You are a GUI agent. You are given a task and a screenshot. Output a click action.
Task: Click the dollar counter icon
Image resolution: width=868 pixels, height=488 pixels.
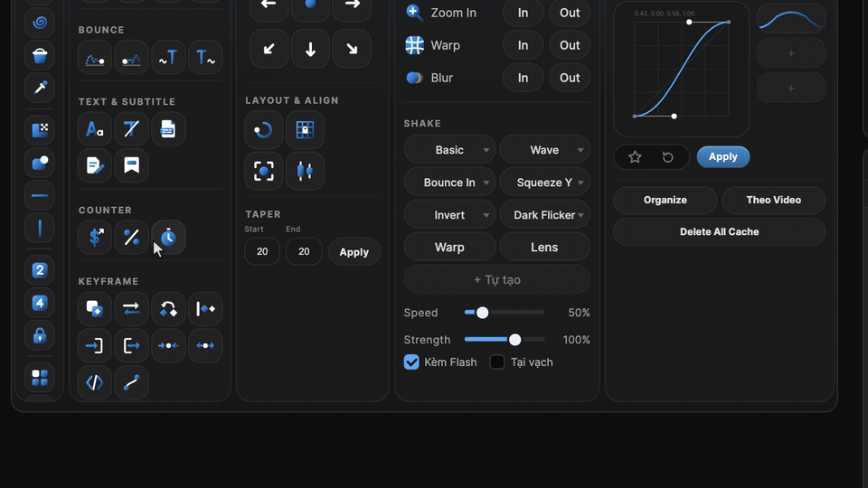point(95,238)
